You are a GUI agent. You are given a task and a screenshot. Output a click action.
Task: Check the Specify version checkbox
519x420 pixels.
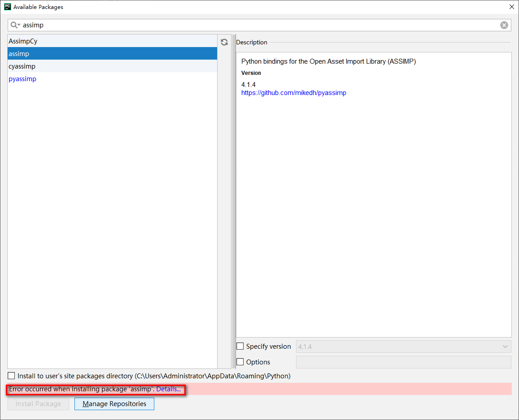[x=240, y=346]
